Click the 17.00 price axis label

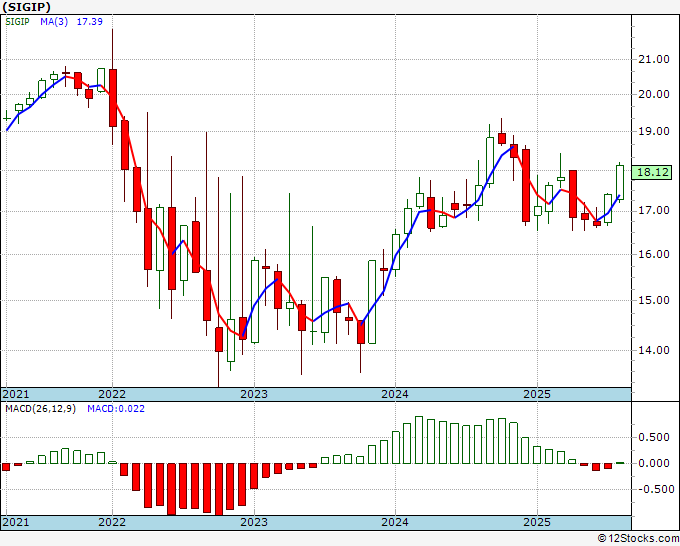pyautogui.click(x=654, y=211)
